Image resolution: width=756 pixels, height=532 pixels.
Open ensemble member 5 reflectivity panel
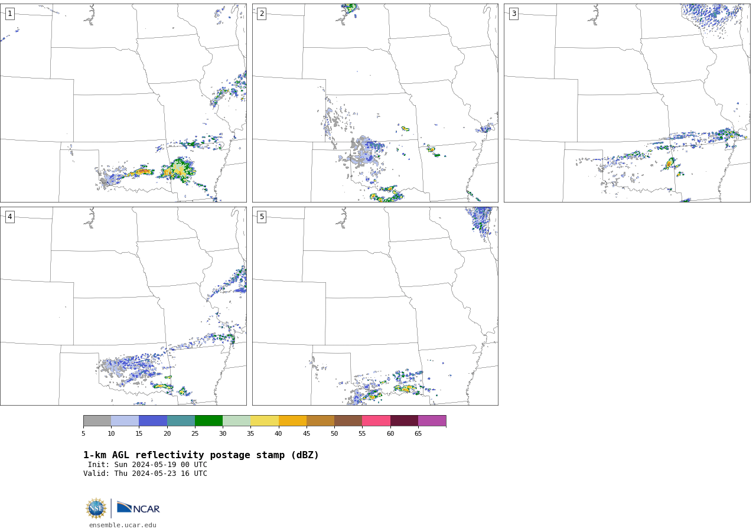pos(375,306)
